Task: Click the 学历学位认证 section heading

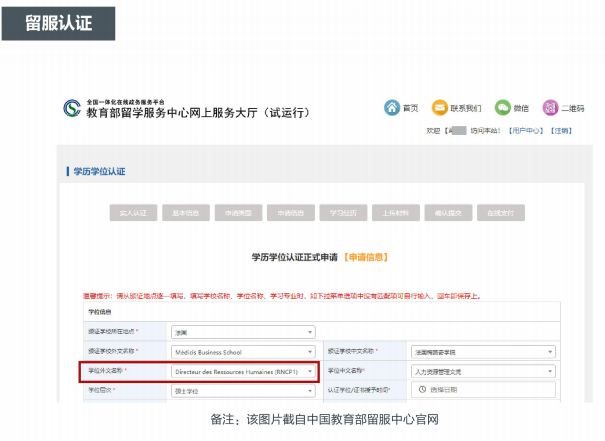Action: click(99, 171)
